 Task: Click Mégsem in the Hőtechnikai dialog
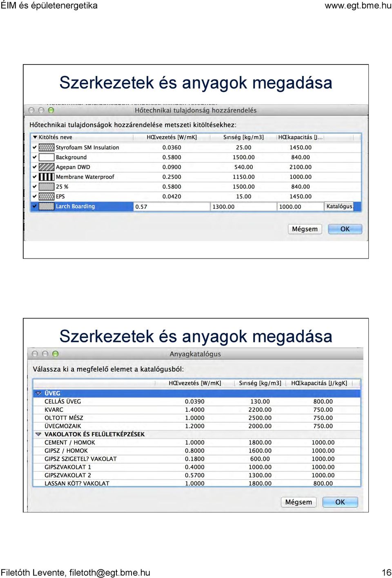[x=305, y=229]
